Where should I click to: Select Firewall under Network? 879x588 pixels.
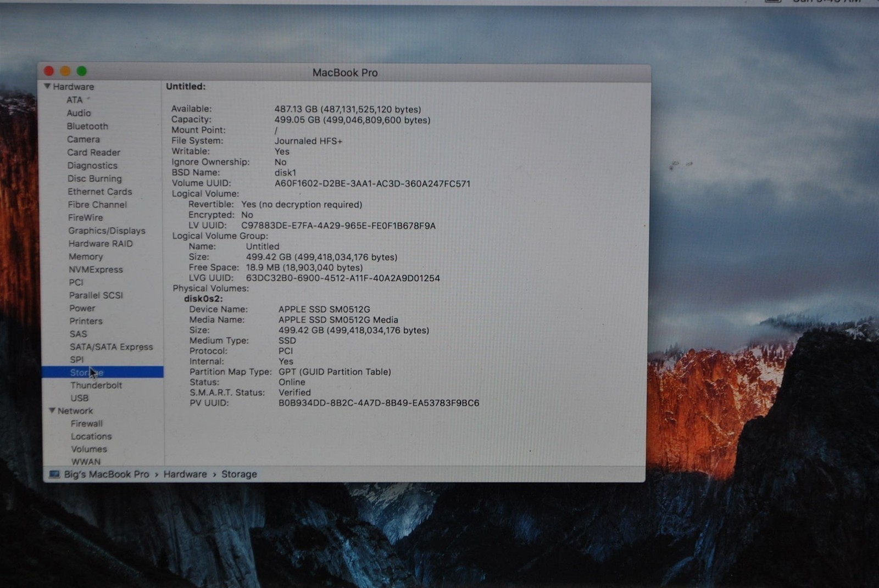(87, 424)
